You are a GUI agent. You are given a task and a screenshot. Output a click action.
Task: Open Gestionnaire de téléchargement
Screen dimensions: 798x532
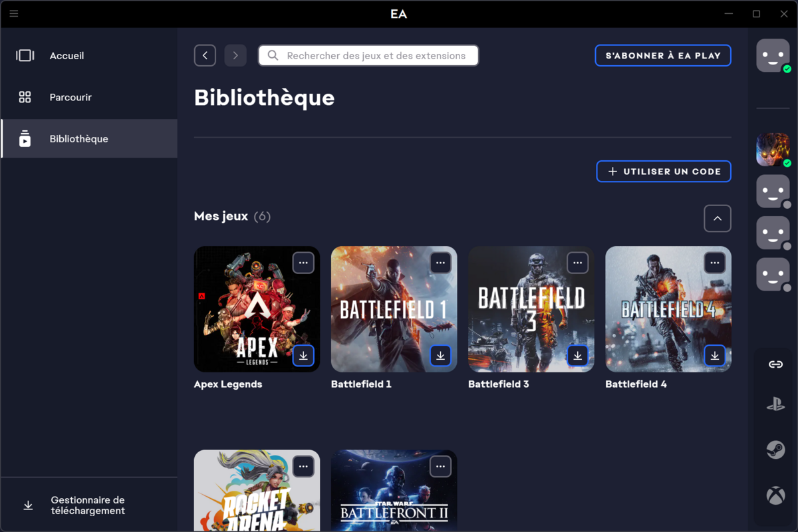(x=89, y=505)
